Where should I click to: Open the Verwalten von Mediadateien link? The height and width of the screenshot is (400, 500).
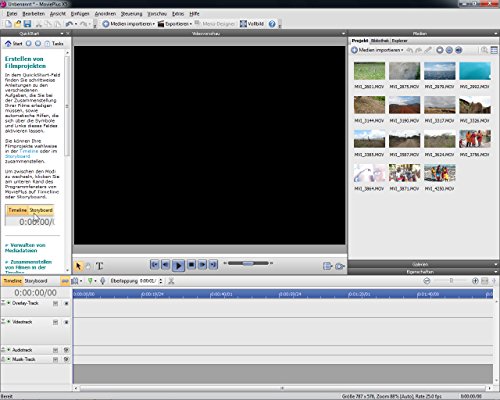pyautogui.click(x=27, y=248)
